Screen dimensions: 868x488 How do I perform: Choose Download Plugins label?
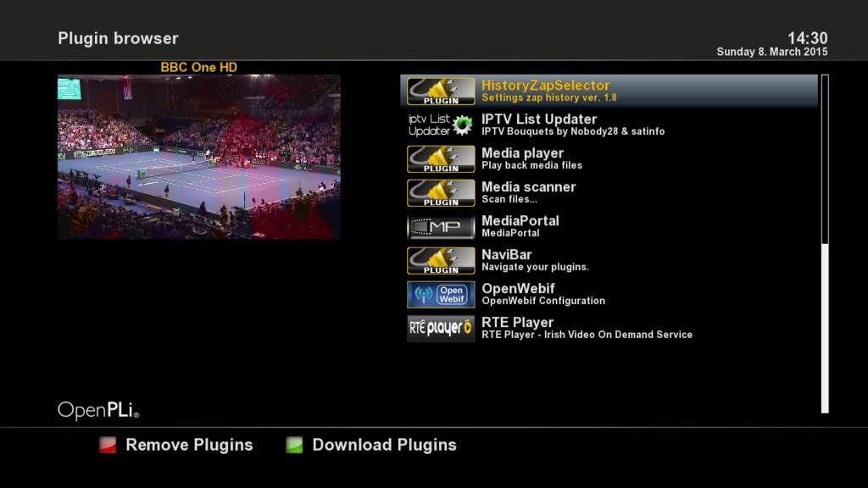(x=384, y=445)
